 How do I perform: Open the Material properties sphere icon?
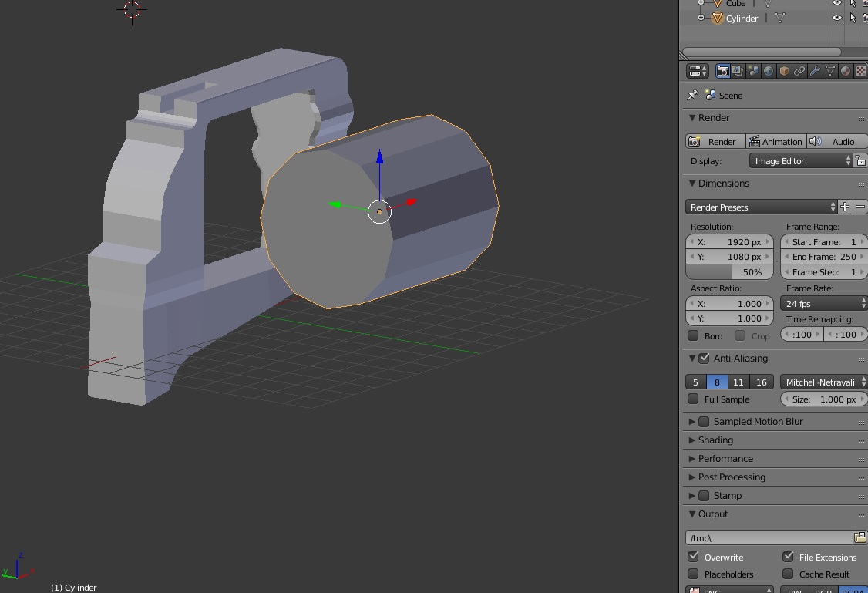tap(846, 71)
